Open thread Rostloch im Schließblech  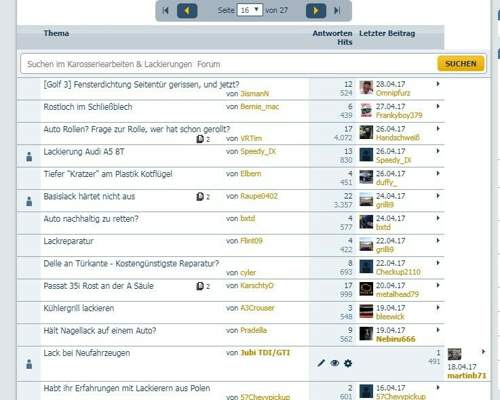[88, 107]
